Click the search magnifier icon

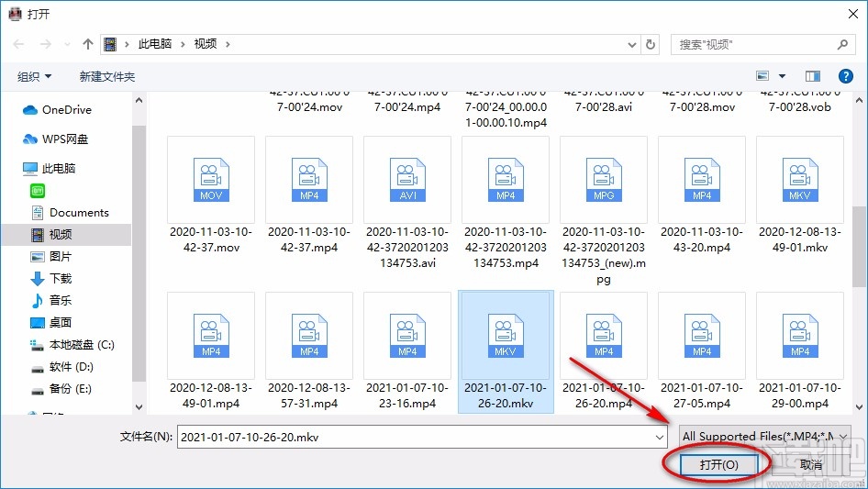(x=842, y=44)
